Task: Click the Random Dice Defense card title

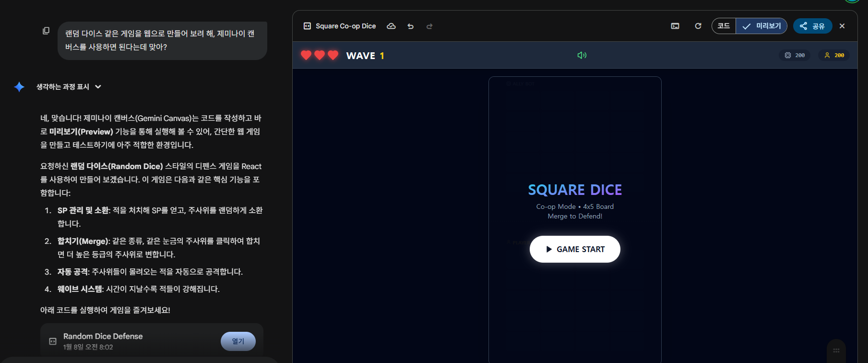Action: [x=103, y=336]
